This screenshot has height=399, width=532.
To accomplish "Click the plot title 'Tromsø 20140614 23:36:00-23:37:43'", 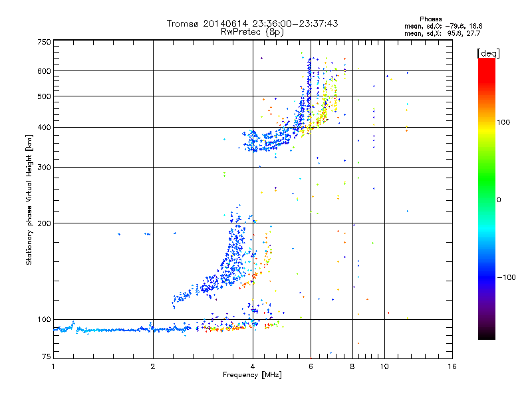I will click(252, 23).
